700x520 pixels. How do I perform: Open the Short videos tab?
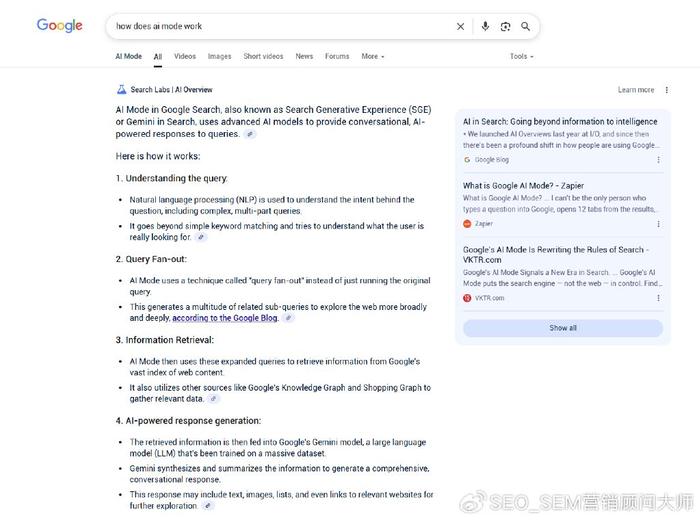pos(263,56)
